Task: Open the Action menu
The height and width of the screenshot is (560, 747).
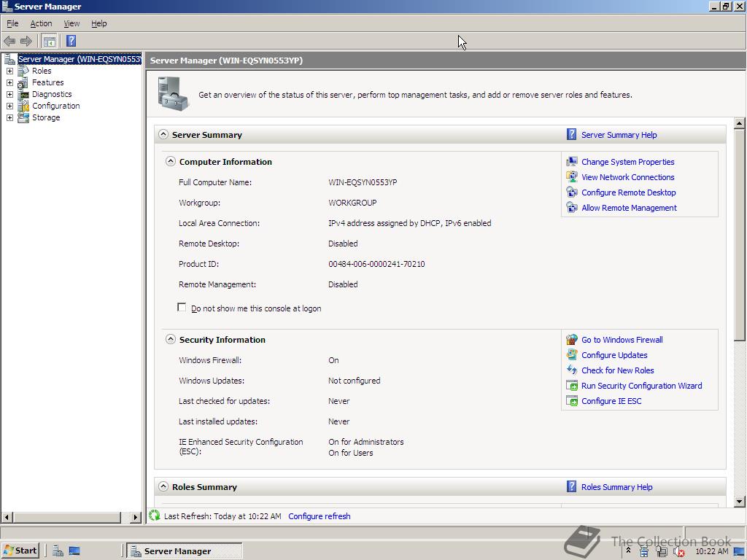Action: (x=41, y=23)
